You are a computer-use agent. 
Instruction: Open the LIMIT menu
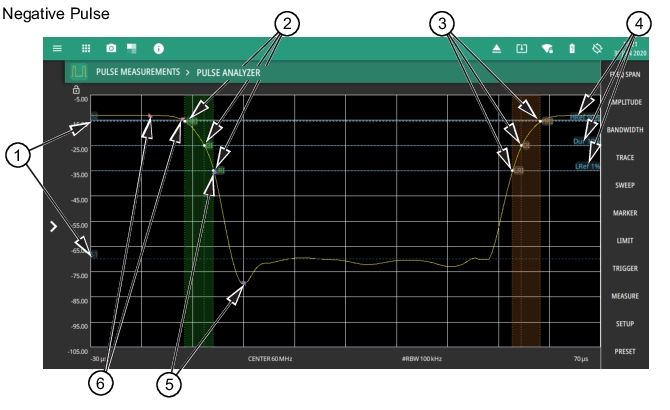(625, 241)
